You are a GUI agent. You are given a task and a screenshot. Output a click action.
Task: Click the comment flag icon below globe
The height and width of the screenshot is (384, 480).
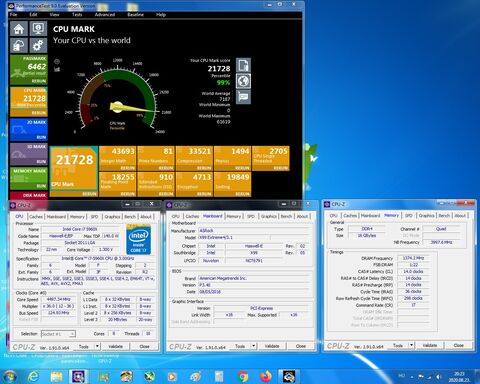pyautogui.click(x=243, y=97)
